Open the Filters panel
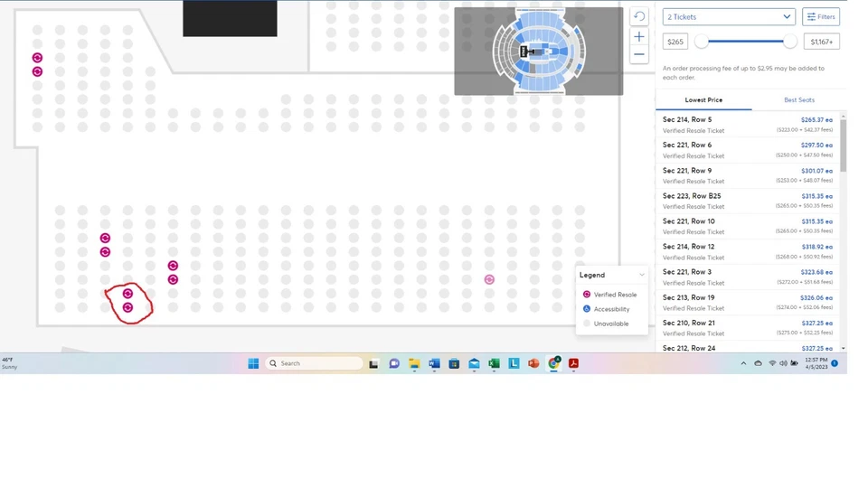 pyautogui.click(x=821, y=16)
